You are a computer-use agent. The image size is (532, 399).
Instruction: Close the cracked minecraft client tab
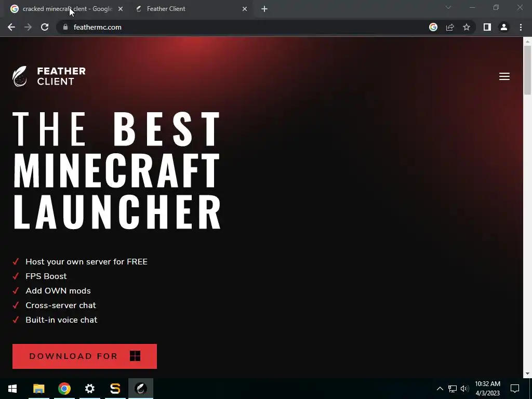click(x=121, y=9)
